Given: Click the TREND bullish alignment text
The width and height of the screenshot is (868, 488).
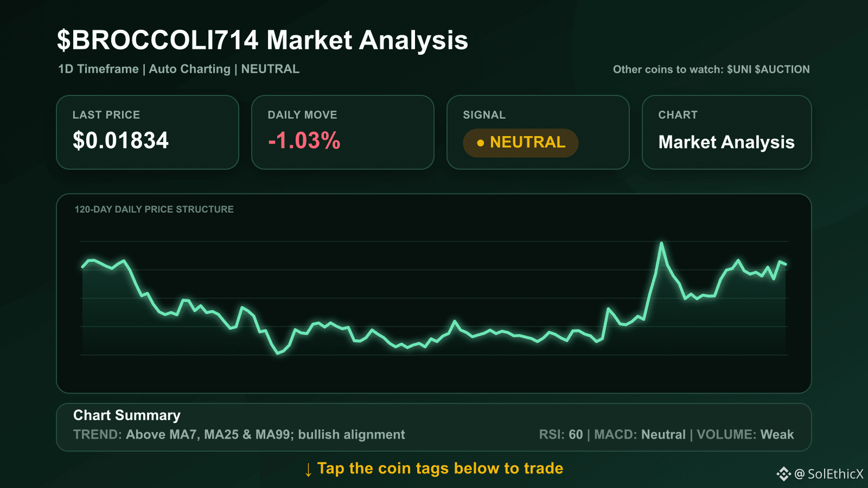Looking at the screenshot, I should 239,434.
